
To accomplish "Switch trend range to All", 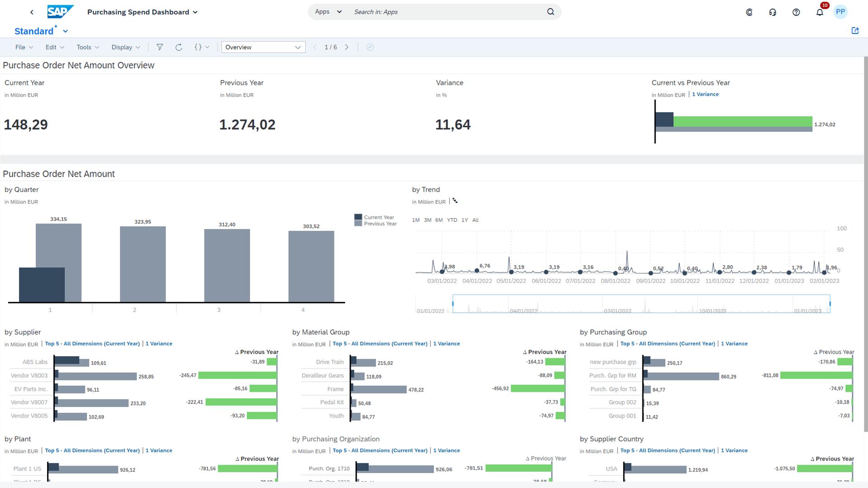I will tap(475, 220).
